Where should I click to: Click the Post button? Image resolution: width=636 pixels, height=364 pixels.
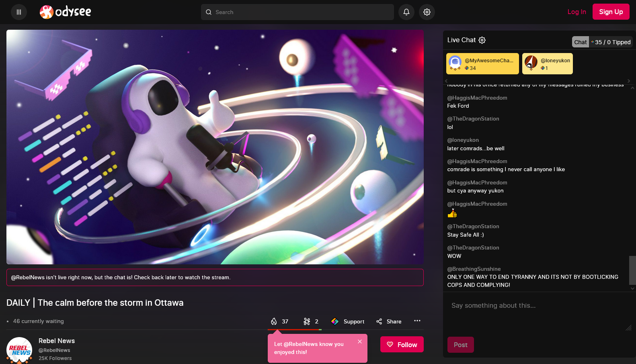pos(461,345)
